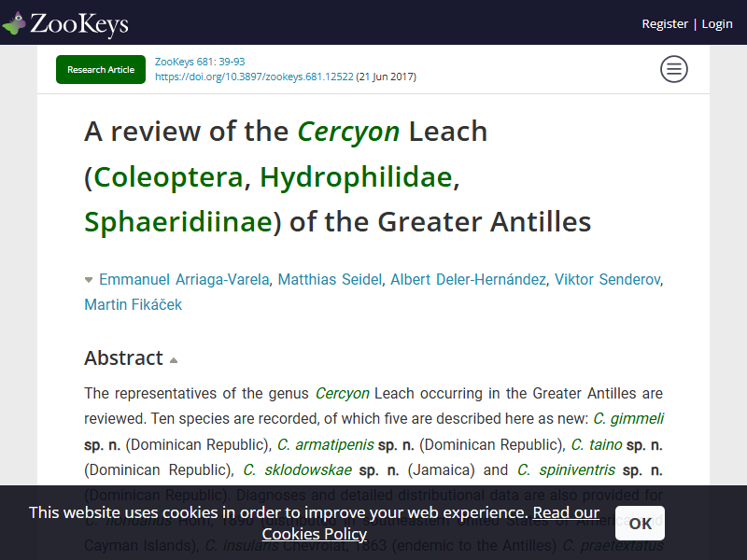Viewport: 747px width, 560px height.
Task: Click ZooKeys 681: 39-93 citation link
Action: (x=200, y=62)
